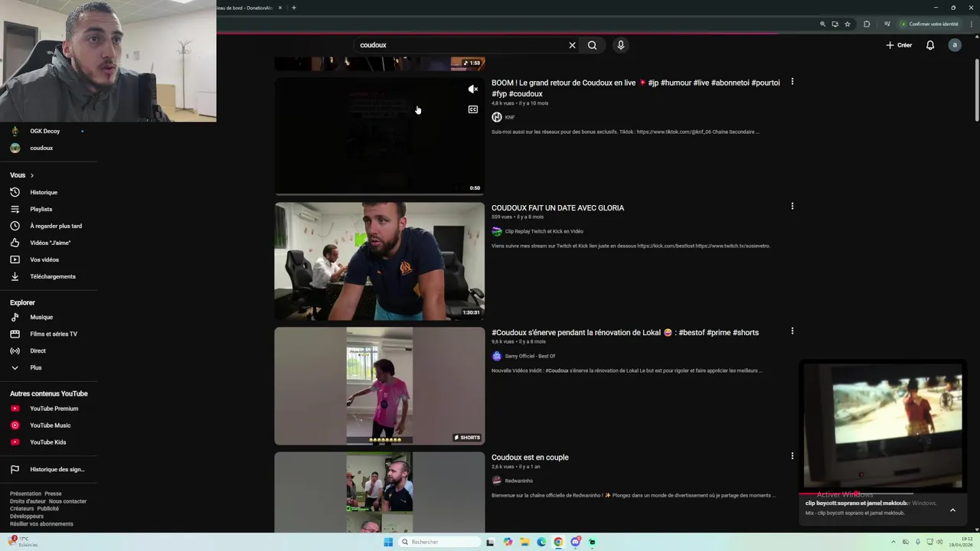Toggle subtitles on the BOOM video preview
Image resolution: width=980 pixels, height=551 pixels.
pyautogui.click(x=473, y=109)
